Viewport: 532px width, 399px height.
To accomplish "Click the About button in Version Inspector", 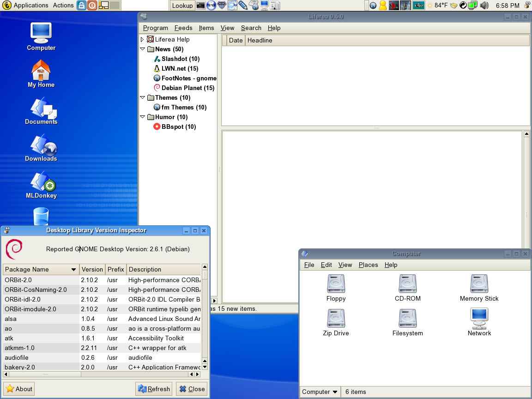I will click(x=19, y=389).
